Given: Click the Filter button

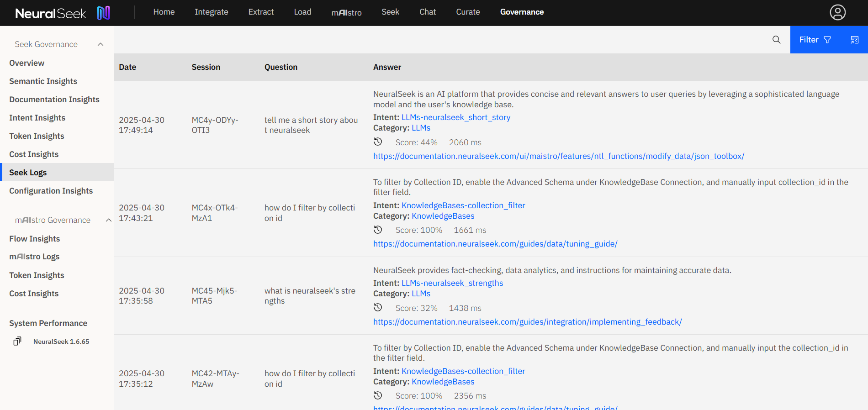Looking at the screenshot, I should [x=815, y=40].
